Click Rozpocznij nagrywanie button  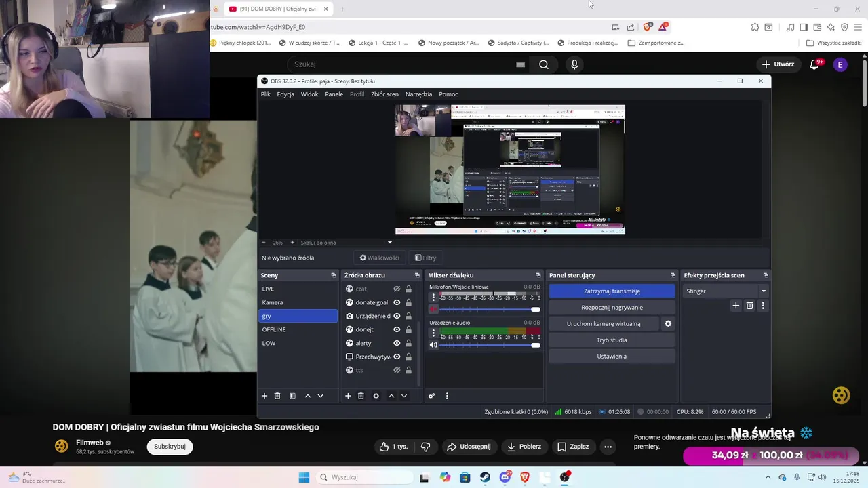click(612, 308)
